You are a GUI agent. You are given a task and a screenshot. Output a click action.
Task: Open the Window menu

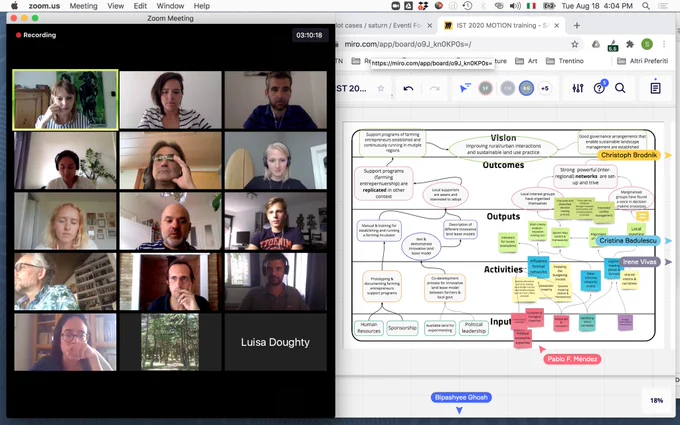[x=170, y=6]
